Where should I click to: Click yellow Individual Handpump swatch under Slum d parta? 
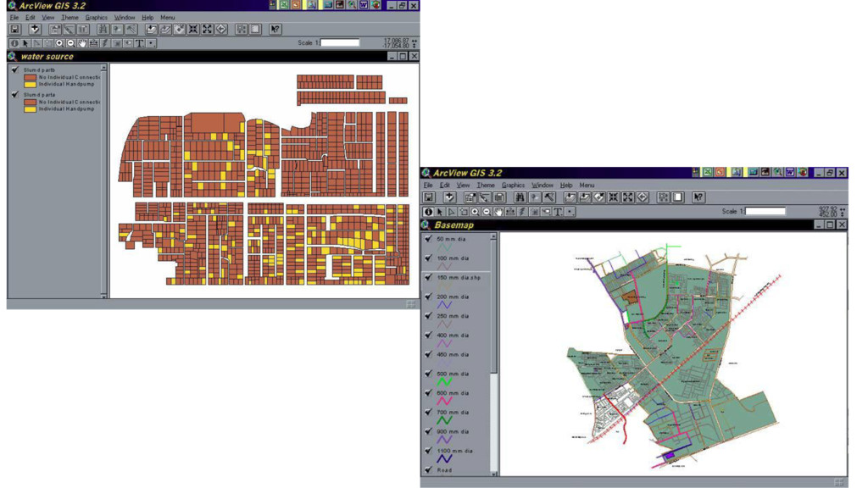[30, 109]
